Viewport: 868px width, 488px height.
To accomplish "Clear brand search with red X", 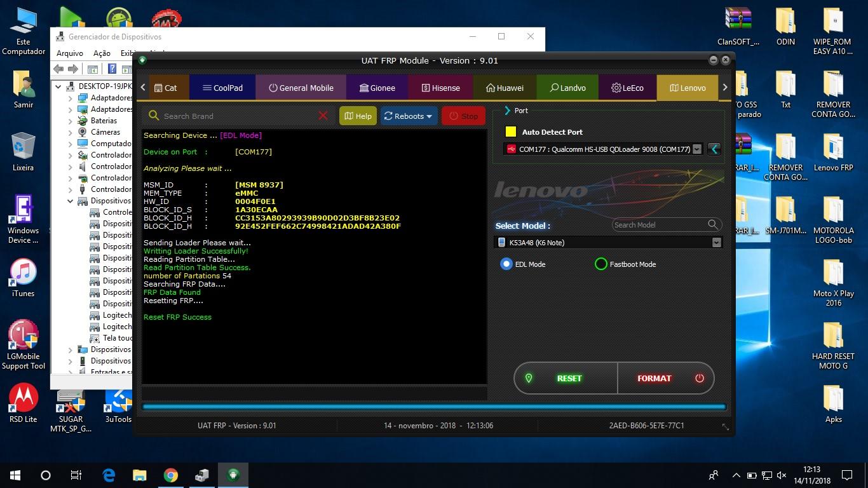I will (x=323, y=116).
